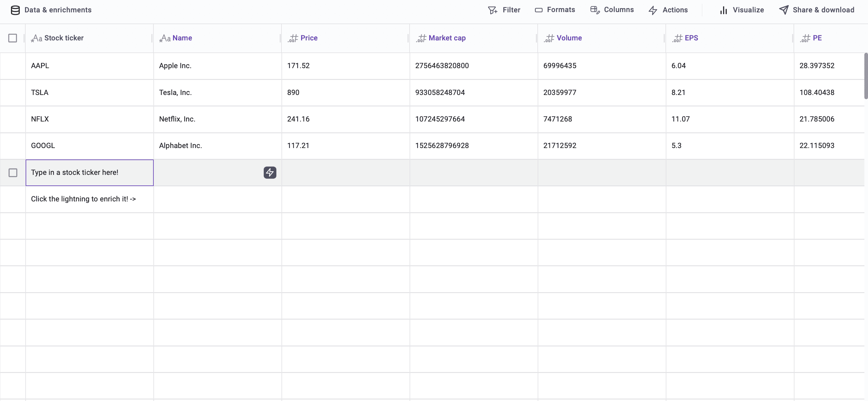Viewport: 868px width, 401px height.
Task: Click the Share paper plane icon
Action: coord(784,10)
